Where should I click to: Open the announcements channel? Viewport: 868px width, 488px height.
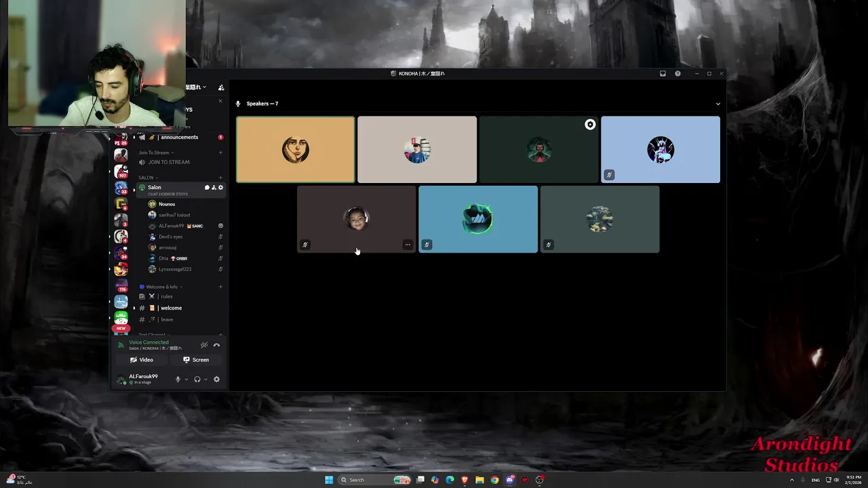180,137
